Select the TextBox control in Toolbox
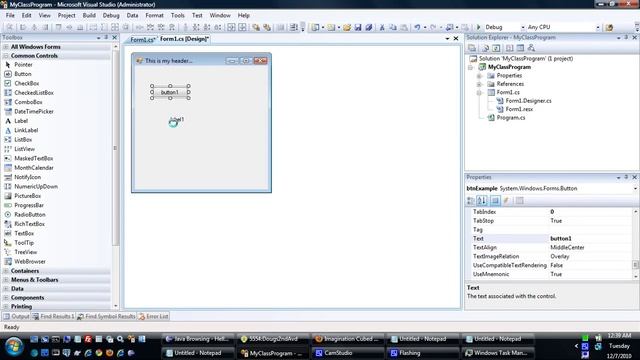The width and height of the screenshot is (640, 360). click(24, 233)
